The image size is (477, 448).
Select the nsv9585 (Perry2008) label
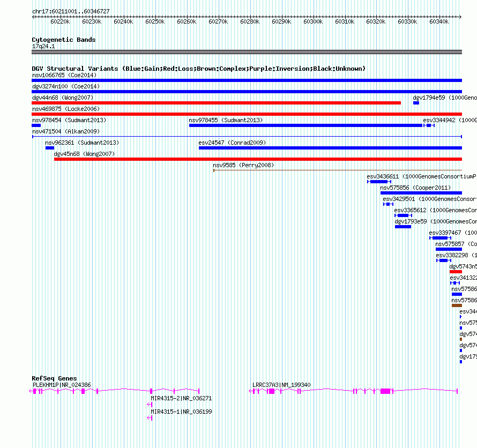point(243,165)
